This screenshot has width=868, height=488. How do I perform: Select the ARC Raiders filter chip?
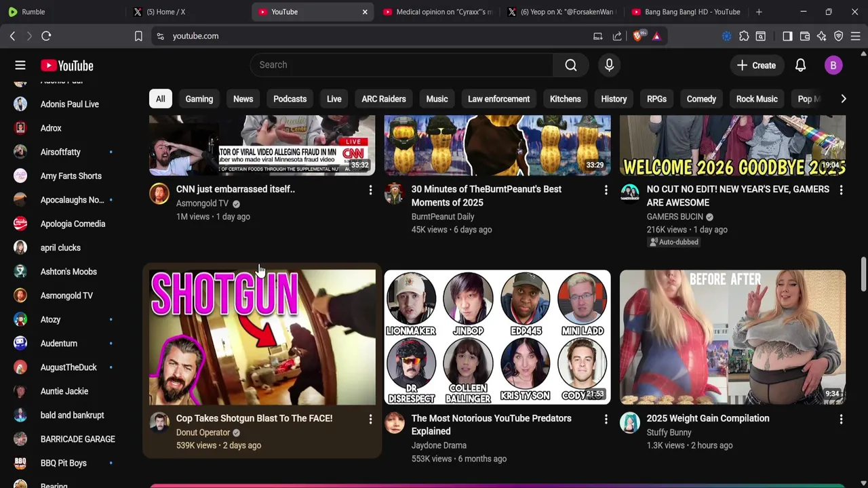click(x=384, y=99)
